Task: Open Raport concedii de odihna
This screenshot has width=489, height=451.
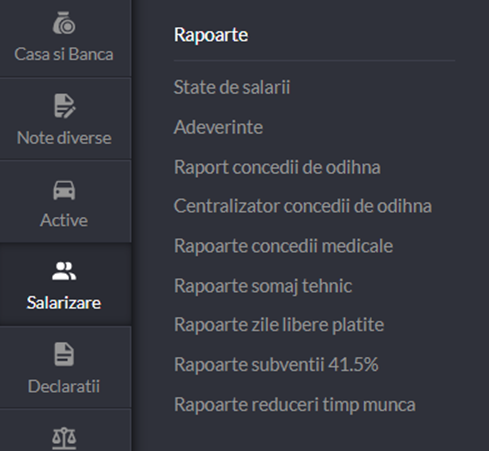Action: [x=277, y=167]
